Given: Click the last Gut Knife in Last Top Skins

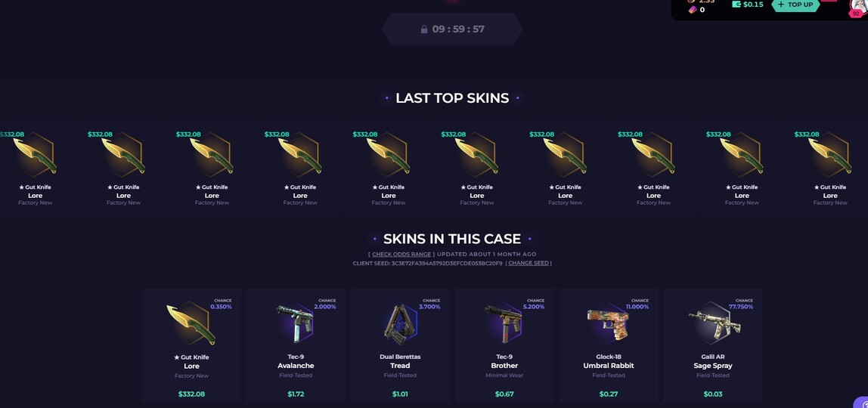Looking at the screenshot, I should (x=829, y=168).
